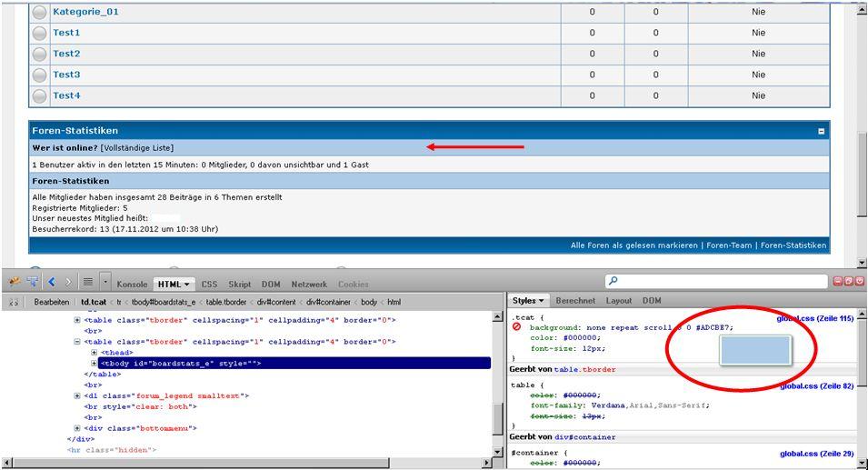
Task: Minimize the Firebug panel
Action: point(838,281)
